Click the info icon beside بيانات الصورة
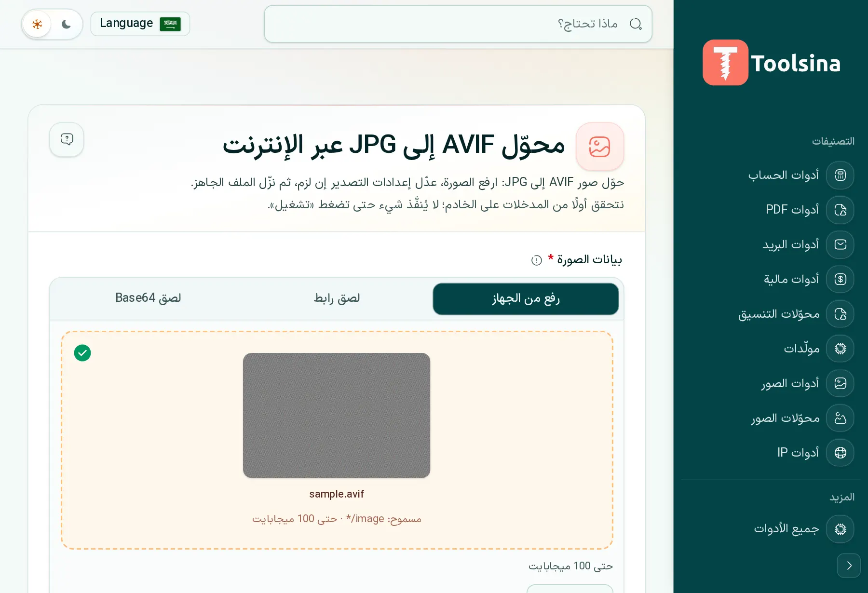Screen dimensions: 868x593 [537, 260]
